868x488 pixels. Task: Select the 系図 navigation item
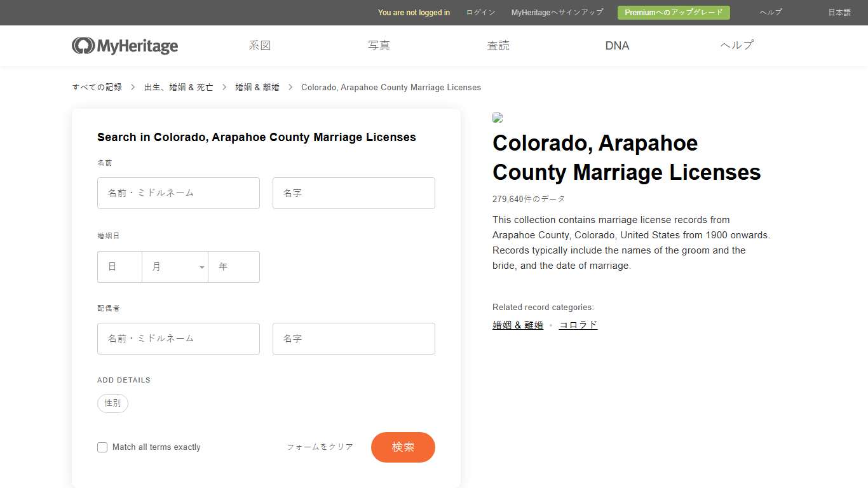(259, 45)
